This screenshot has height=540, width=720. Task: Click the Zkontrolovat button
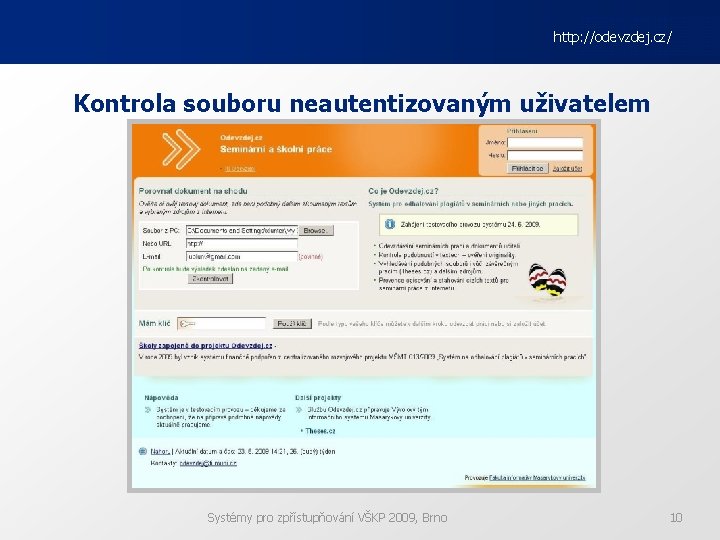[210, 279]
